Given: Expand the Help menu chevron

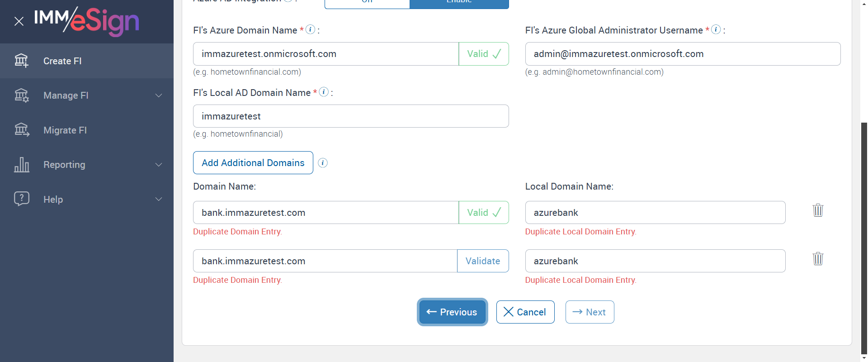Looking at the screenshot, I should click(159, 200).
